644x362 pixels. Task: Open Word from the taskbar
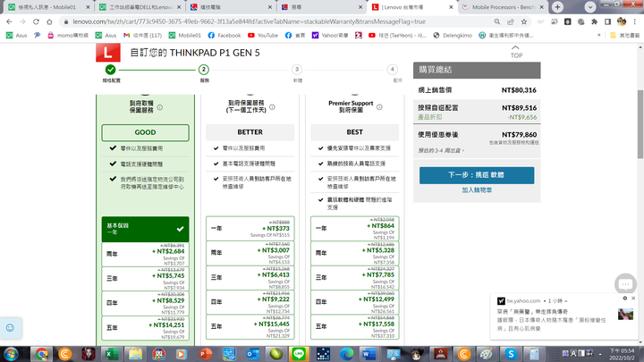[x=369, y=354]
